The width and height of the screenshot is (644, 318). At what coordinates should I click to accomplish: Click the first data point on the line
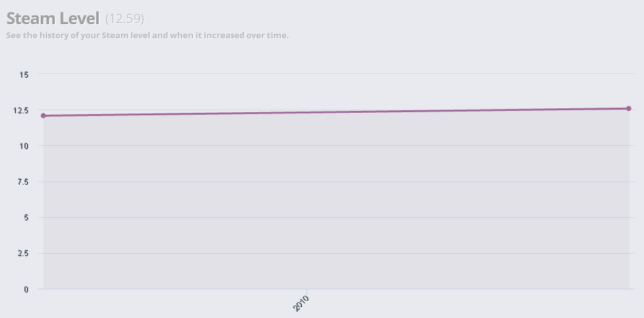43,115
